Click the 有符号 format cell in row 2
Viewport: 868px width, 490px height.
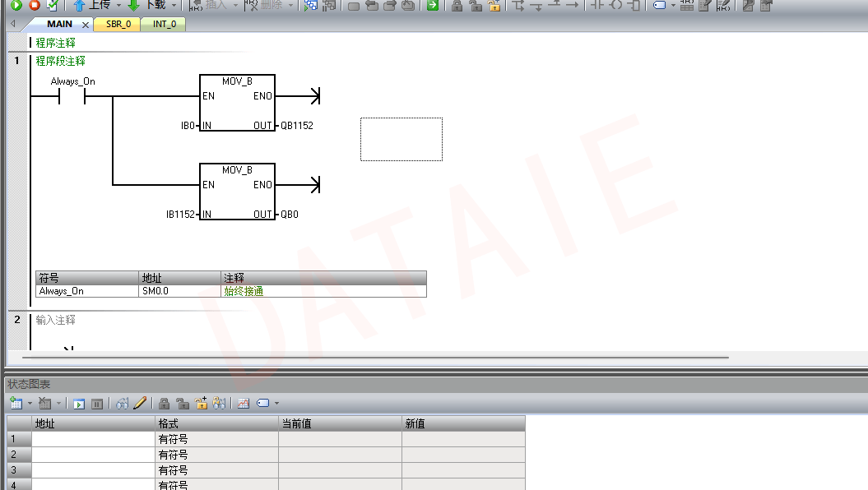point(216,455)
